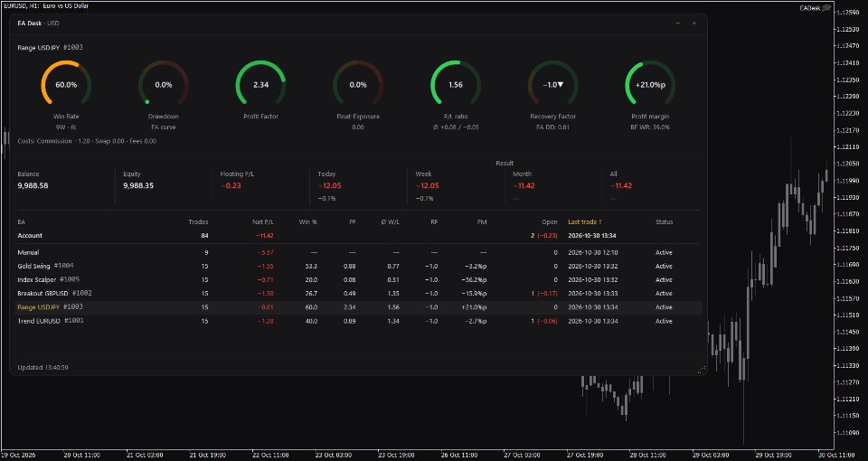Click the highlighted Last trade column header
The width and height of the screenshot is (868, 461).
tap(585, 222)
